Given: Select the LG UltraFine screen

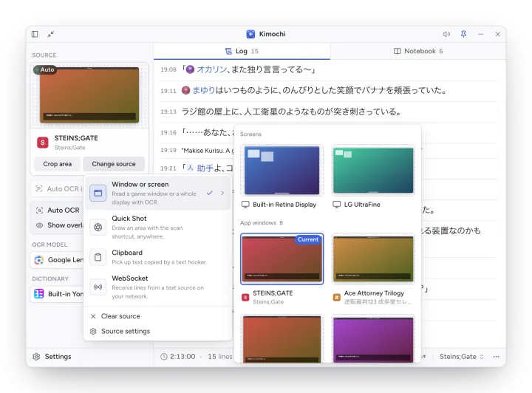Looking at the screenshot, I should tap(373, 177).
